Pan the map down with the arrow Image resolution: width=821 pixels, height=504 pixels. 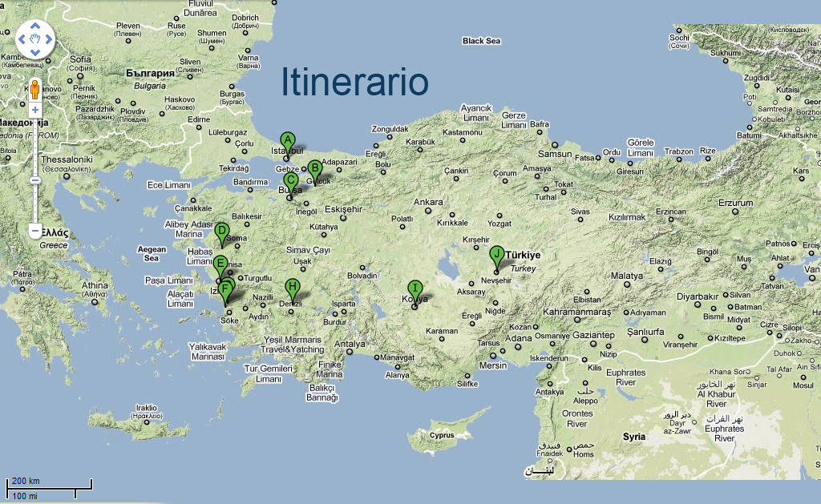coord(35,52)
